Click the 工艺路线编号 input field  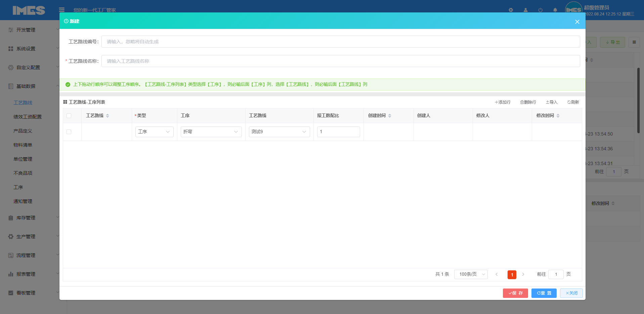(x=341, y=42)
